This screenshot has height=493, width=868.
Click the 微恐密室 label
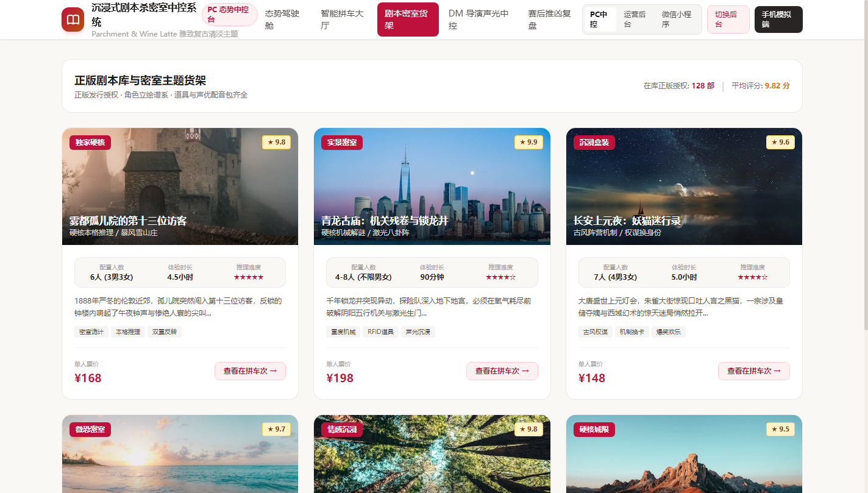(x=90, y=430)
